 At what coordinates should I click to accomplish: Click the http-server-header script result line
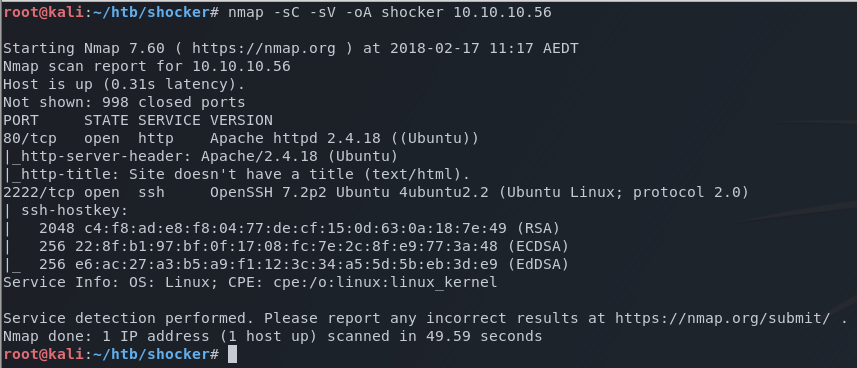pos(200,156)
